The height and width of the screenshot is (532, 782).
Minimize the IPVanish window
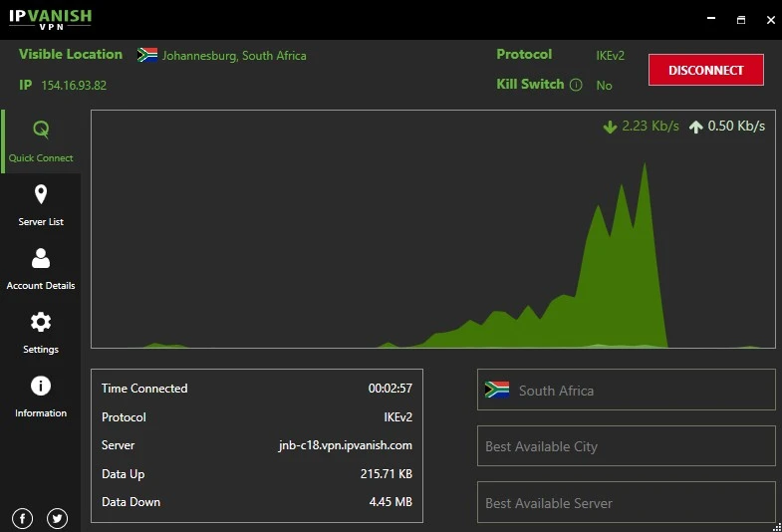pos(710,19)
